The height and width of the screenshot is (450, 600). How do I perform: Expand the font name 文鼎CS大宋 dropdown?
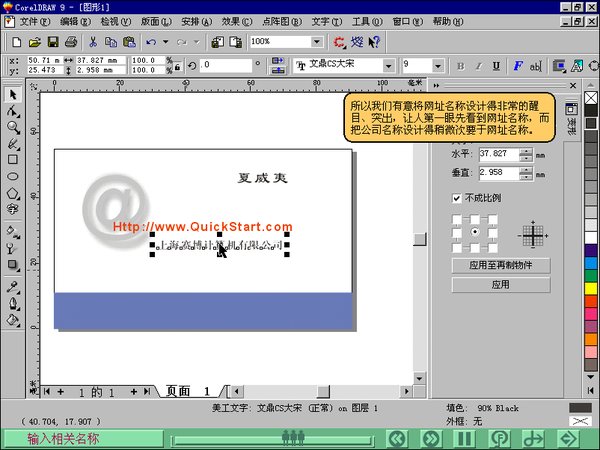point(388,66)
